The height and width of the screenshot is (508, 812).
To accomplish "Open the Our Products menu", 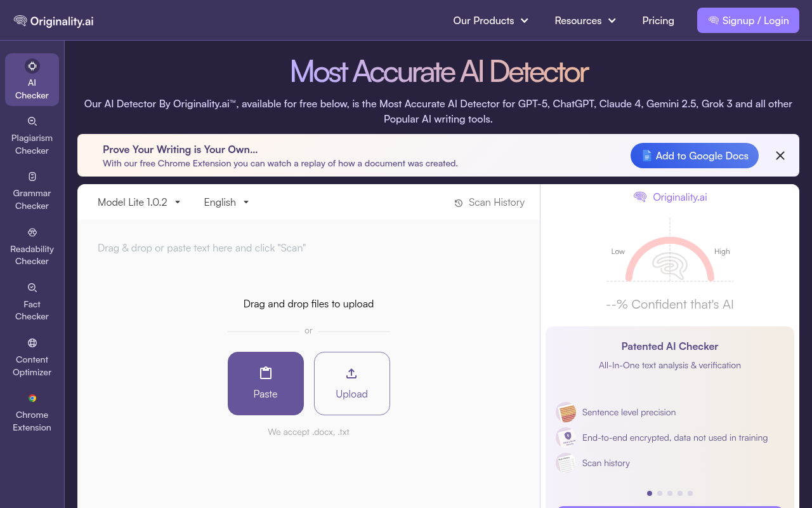I will click(490, 20).
